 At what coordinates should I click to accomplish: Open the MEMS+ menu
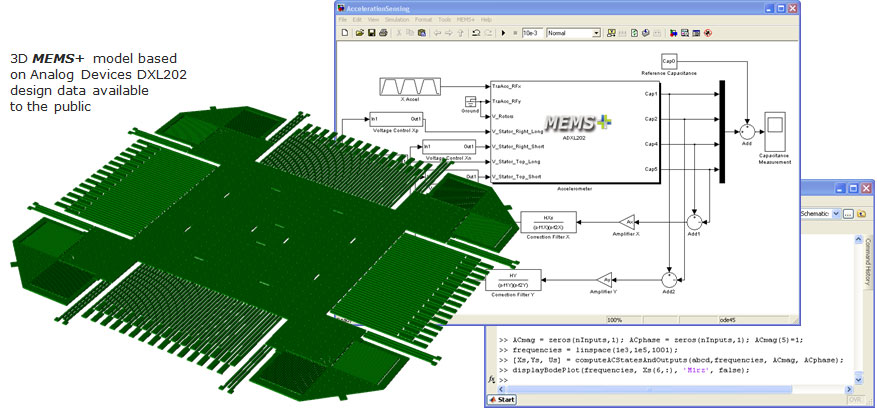(x=465, y=19)
